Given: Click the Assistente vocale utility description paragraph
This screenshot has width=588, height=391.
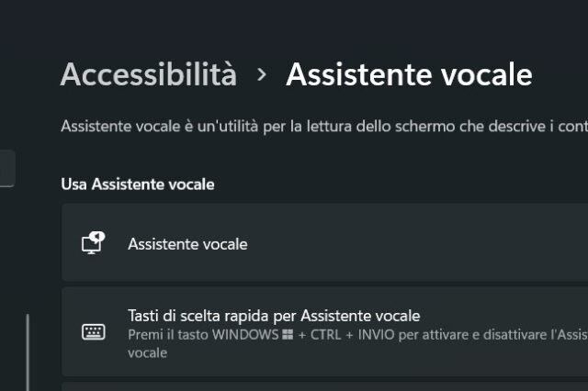Looking at the screenshot, I should [x=323, y=126].
